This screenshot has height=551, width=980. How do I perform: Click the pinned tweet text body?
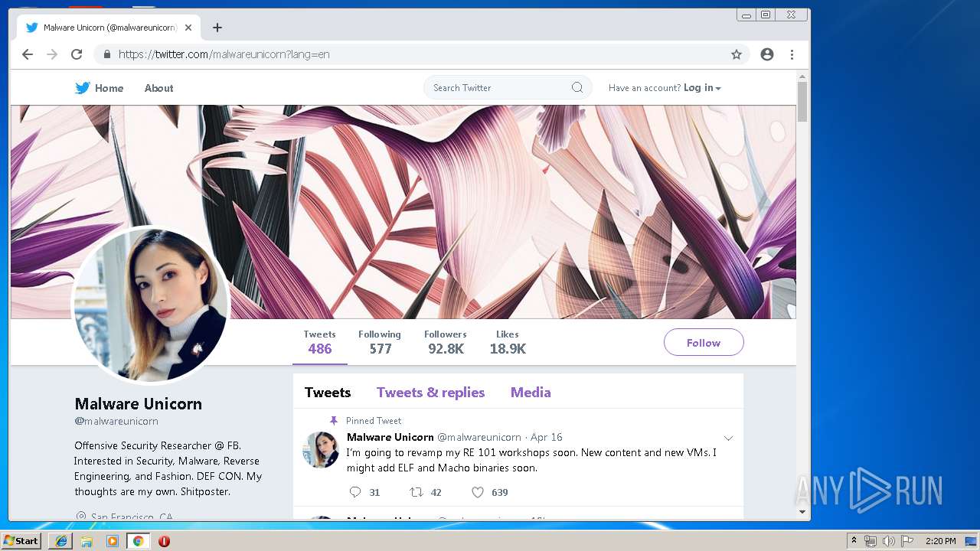[x=531, y=460]
